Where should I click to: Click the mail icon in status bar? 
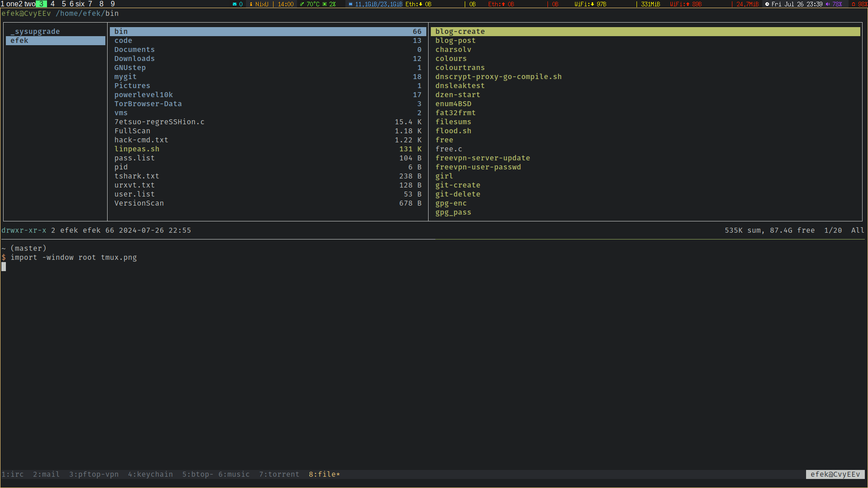coord(235,4)
